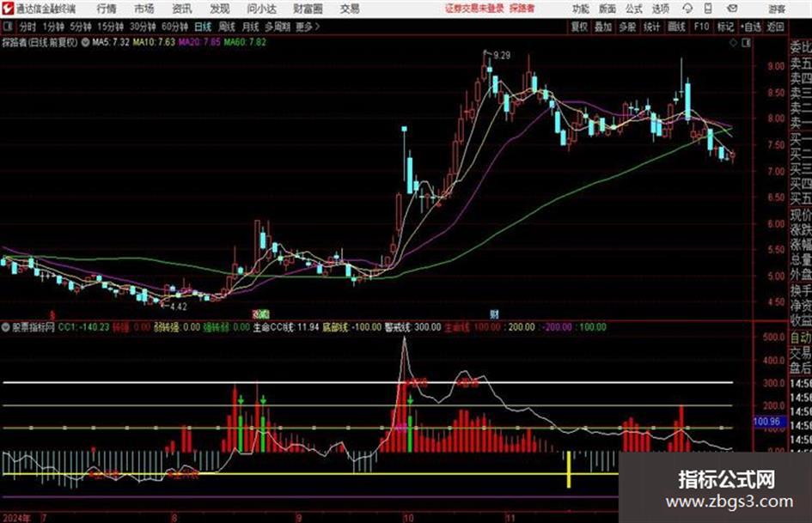812x523 pixels.
Task: Switch to 1分钟 period tab
Action: pos(53,27)
